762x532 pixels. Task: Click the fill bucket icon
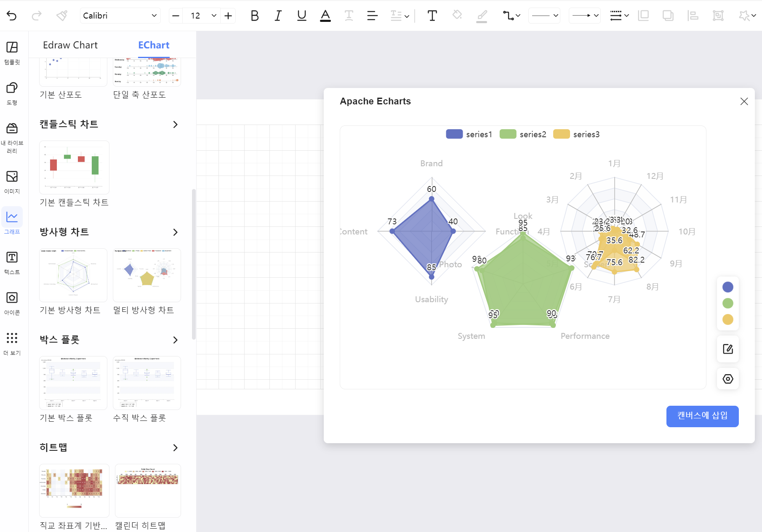pyautogui.click(x=457, y=16)
